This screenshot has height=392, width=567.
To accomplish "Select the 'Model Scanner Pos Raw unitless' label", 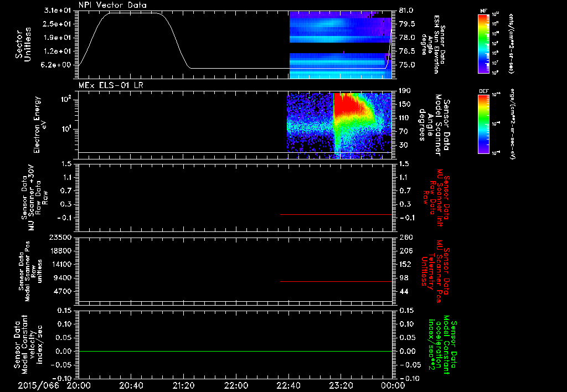I will 30,271.
